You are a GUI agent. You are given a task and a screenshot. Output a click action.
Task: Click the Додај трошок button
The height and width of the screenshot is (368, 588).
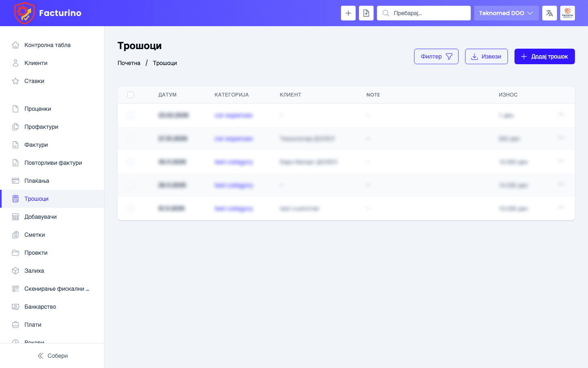[x=544, y=56]
